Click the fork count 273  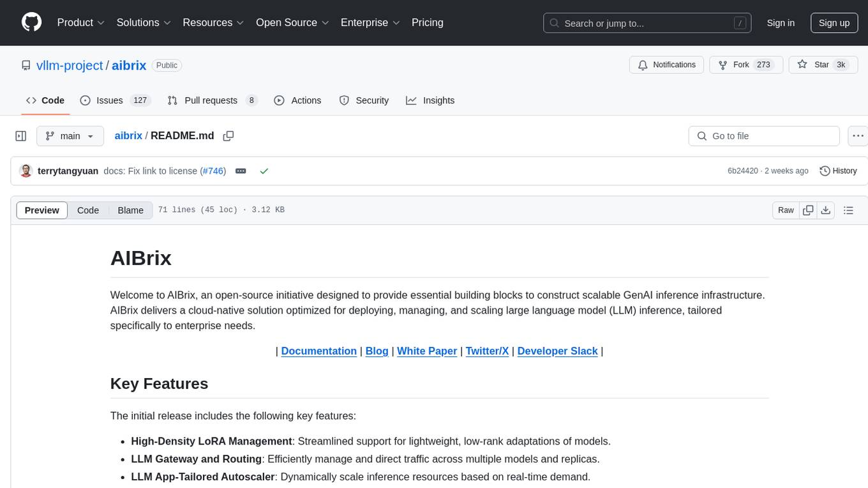[764, 65]
